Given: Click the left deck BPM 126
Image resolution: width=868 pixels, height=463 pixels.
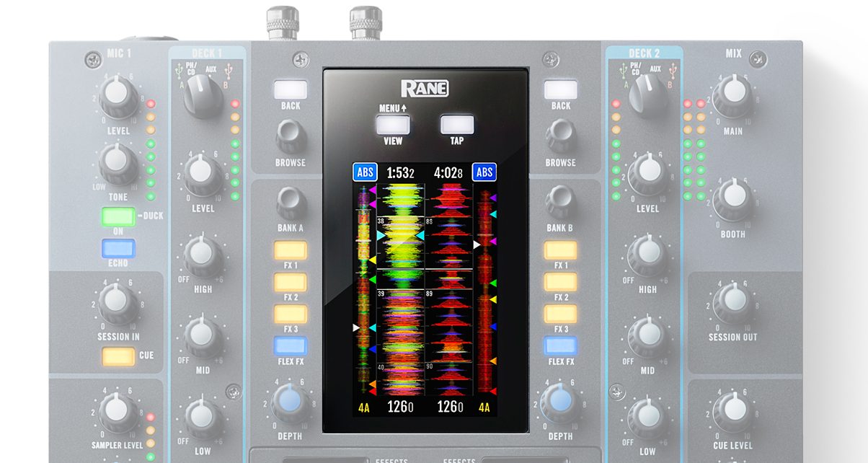Looking at the screenshot, I should (399, 407).
